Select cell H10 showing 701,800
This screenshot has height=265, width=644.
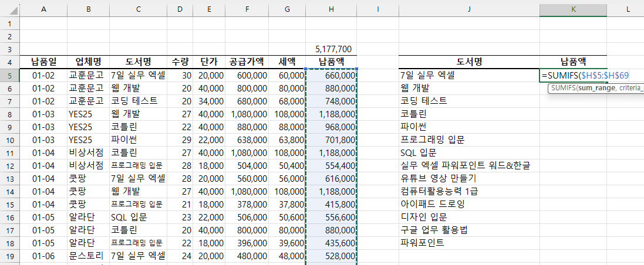pos(331,140)
